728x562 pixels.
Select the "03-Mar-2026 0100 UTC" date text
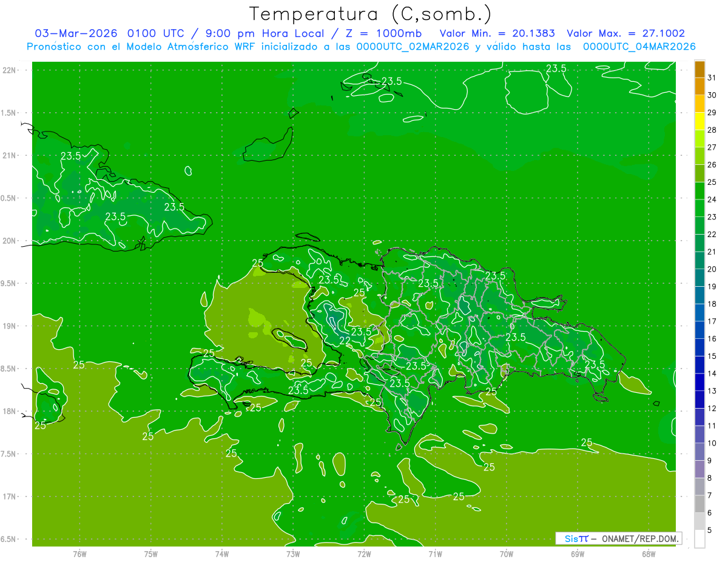click(108, 33)
